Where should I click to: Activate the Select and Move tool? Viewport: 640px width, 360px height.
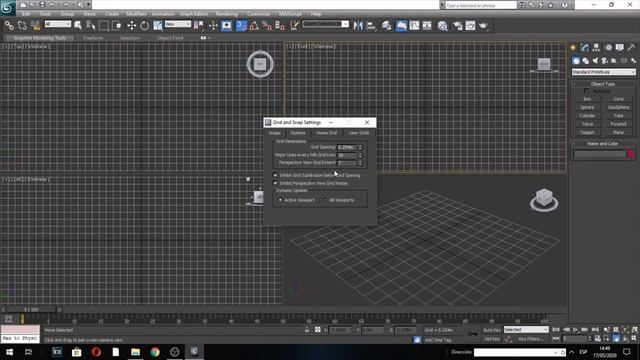(131, 26)
